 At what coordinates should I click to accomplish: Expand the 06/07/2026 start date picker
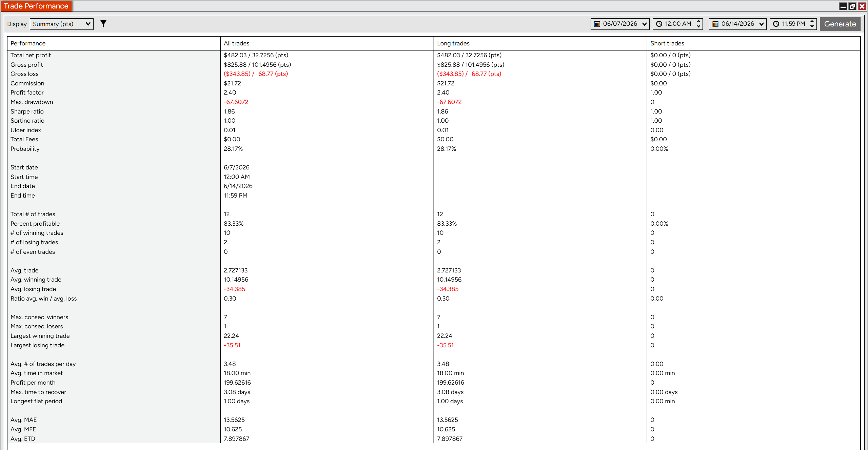point(645,24)
